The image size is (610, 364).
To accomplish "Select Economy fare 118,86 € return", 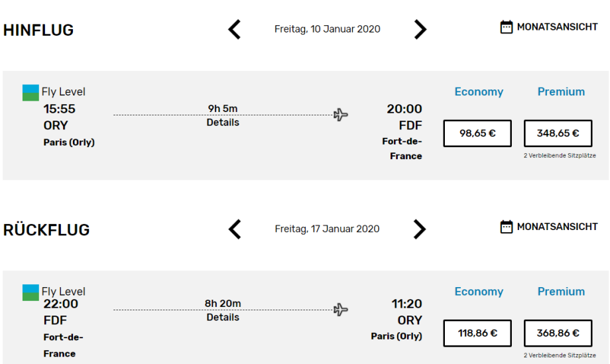I will 477,333.
